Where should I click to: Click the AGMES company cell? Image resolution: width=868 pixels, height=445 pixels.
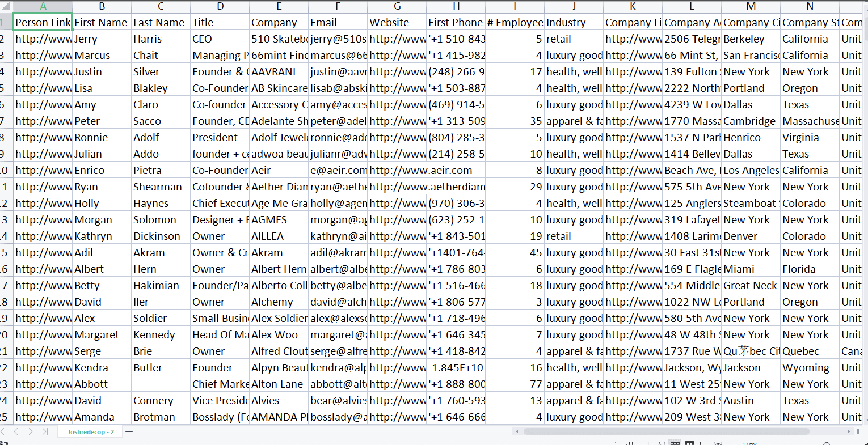pyautogui.click(x=279, y=220)
